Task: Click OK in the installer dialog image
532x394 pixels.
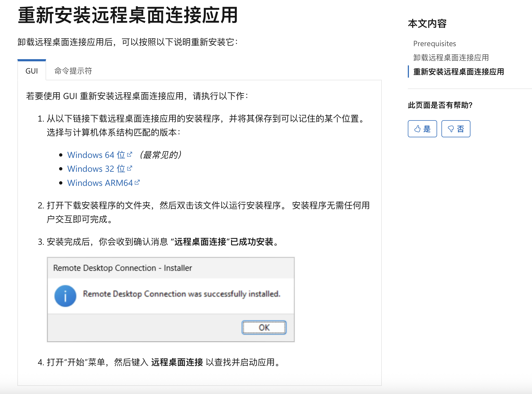Action: coord(264,328)
